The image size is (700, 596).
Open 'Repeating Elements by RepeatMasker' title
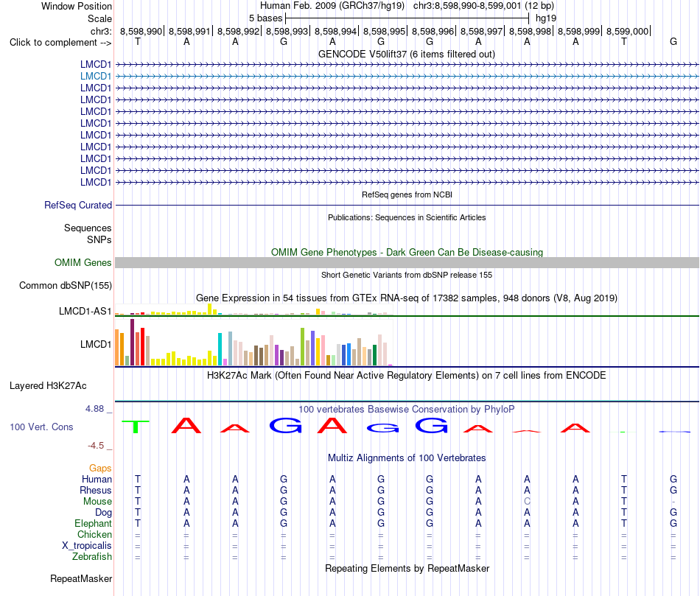click(x=407, y=568)
